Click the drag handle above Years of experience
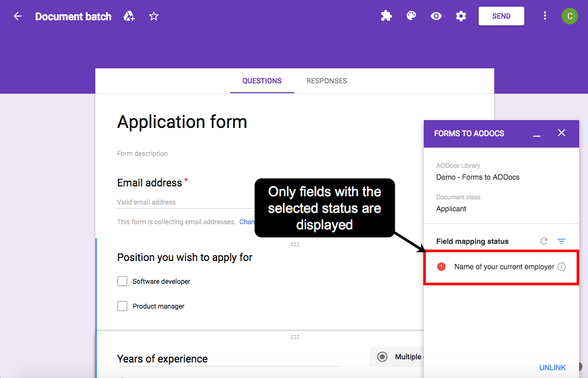The image size is (588, 378). (x=295, y=337)
